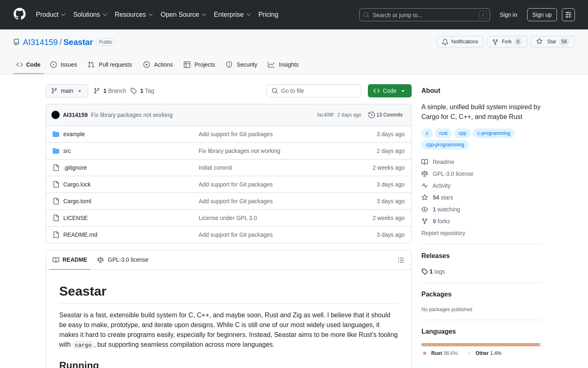Open the Projects tab
The width and height of the screenshot is (588, 368).
199,65
